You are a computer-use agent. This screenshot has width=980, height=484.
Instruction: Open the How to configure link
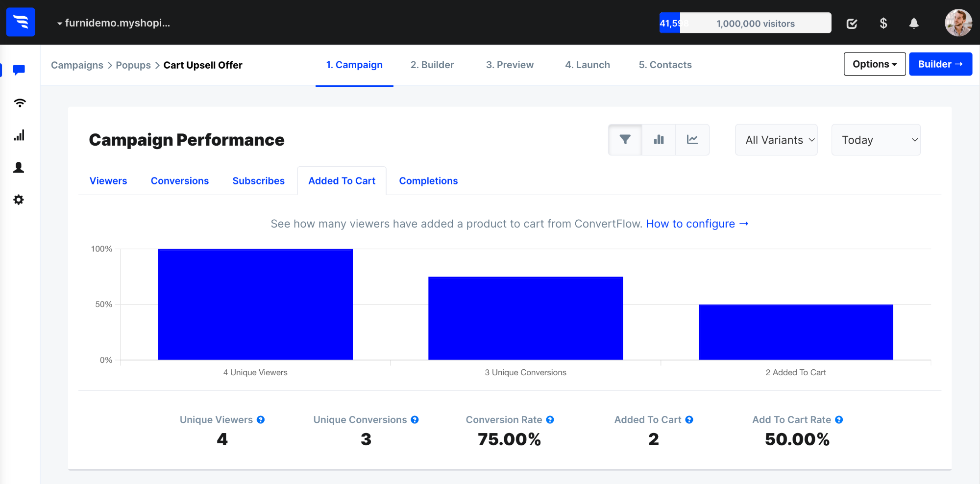pyautogui.click(x=696, y=224)
